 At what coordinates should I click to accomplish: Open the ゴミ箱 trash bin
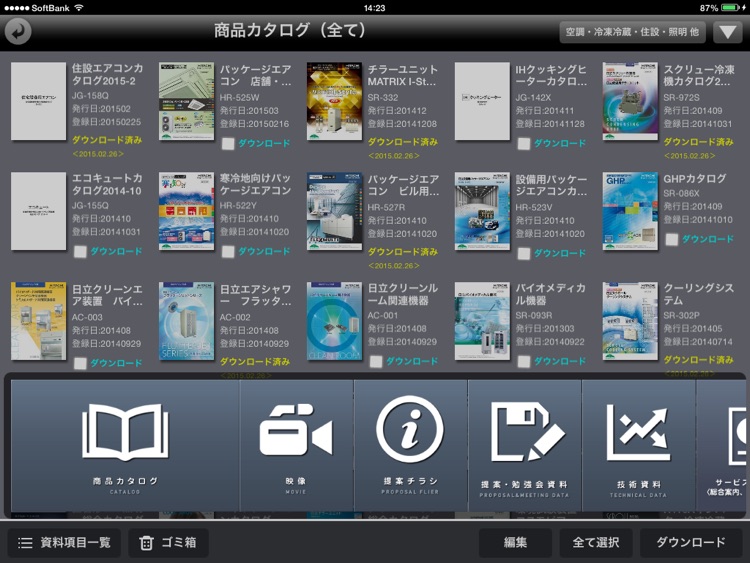[x=168, y=543]
